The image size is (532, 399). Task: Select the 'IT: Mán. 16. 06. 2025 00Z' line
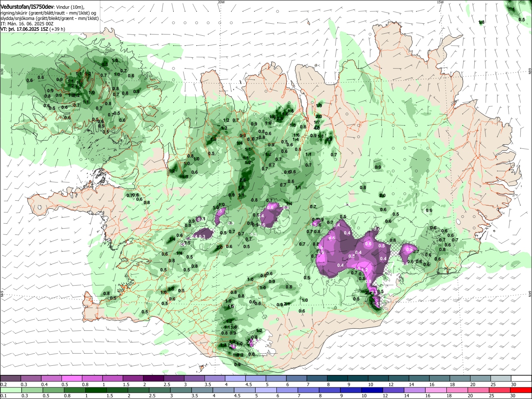tap(27, 24)
